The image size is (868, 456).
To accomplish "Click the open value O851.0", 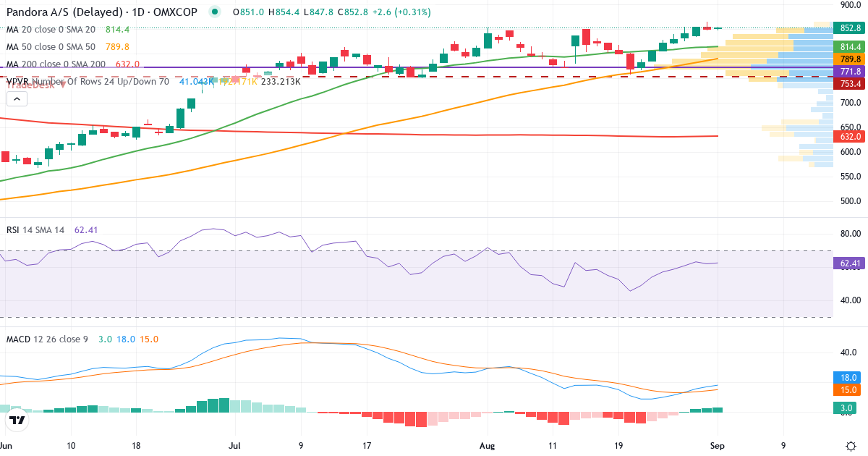I will [x=248, y=12].
